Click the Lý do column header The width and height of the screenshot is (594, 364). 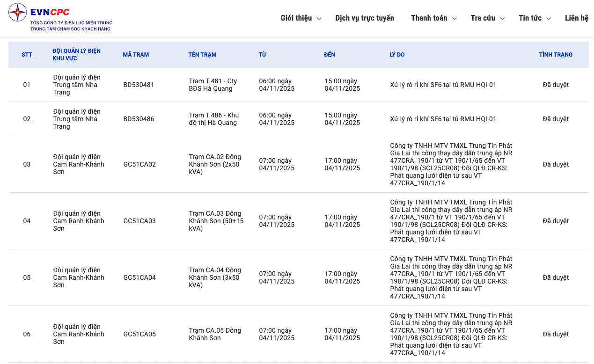(397, 55)
